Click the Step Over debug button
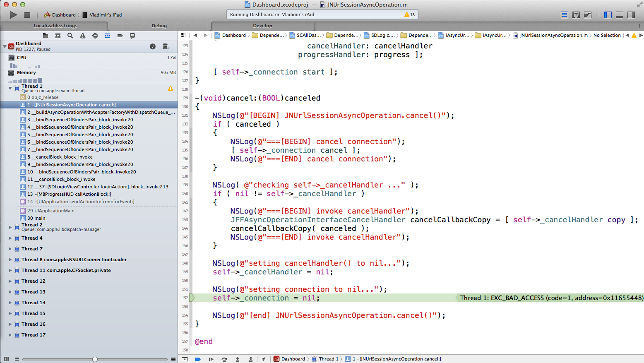The width and height of the screenshot is (644, 363). pyautogui.click(x=224, y=359)
